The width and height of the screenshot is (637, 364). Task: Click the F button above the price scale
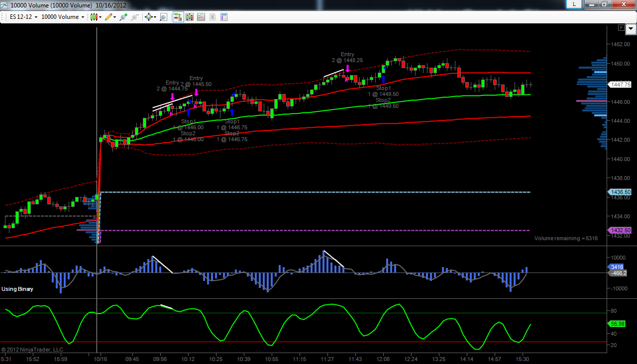click(621, 27)
